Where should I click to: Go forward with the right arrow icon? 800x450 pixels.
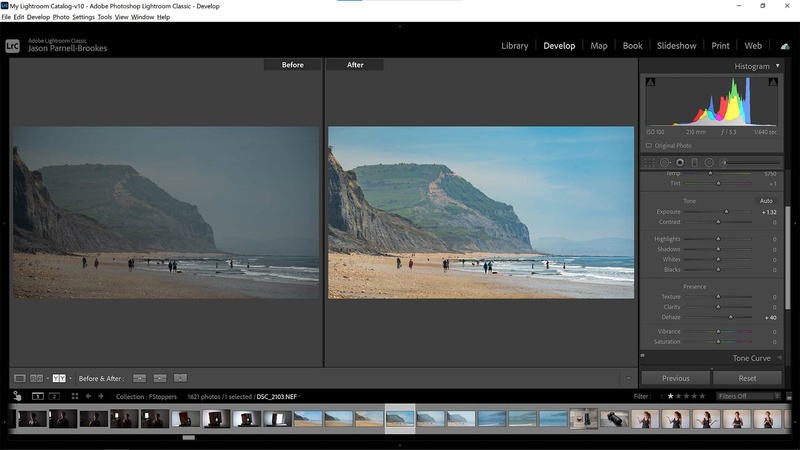(x=101, y=396)
